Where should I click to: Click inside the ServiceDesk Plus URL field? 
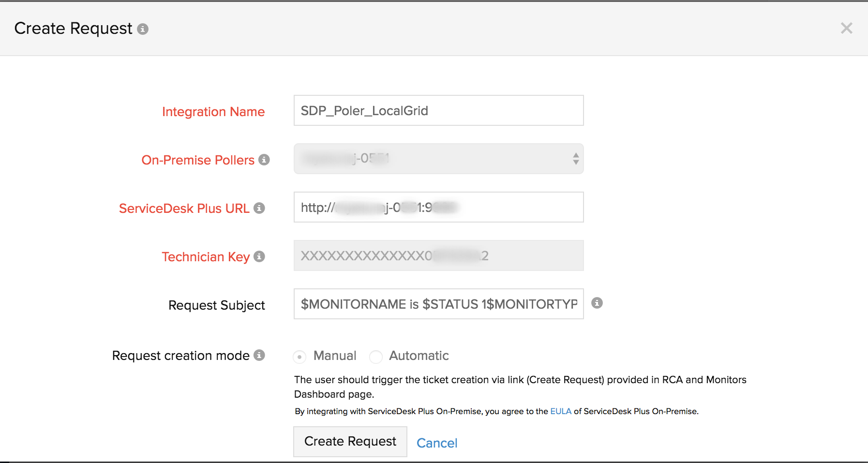click(438, 207)
